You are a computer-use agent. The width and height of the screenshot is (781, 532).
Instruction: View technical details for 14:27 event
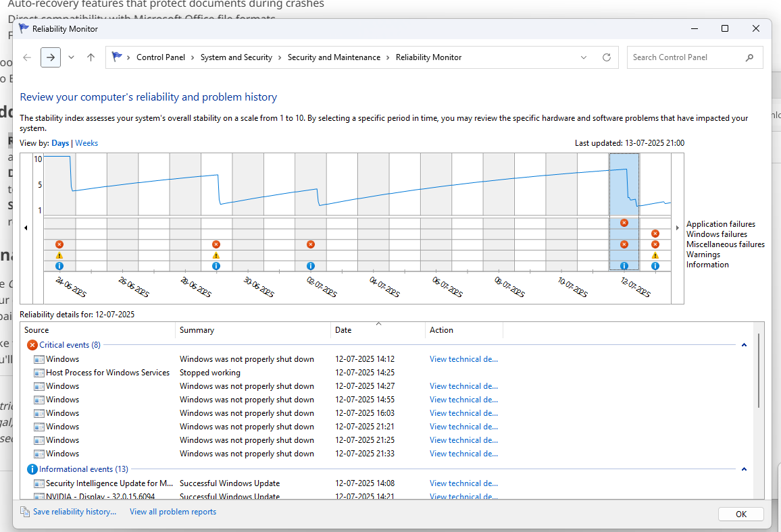tap(463, 386)
